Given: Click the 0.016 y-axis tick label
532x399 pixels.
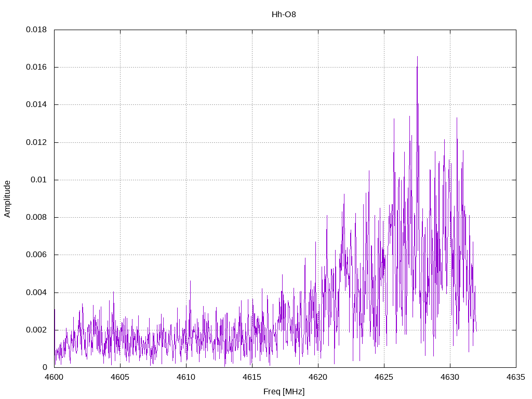Looking at the screenshot, I should tap(36, 67).
